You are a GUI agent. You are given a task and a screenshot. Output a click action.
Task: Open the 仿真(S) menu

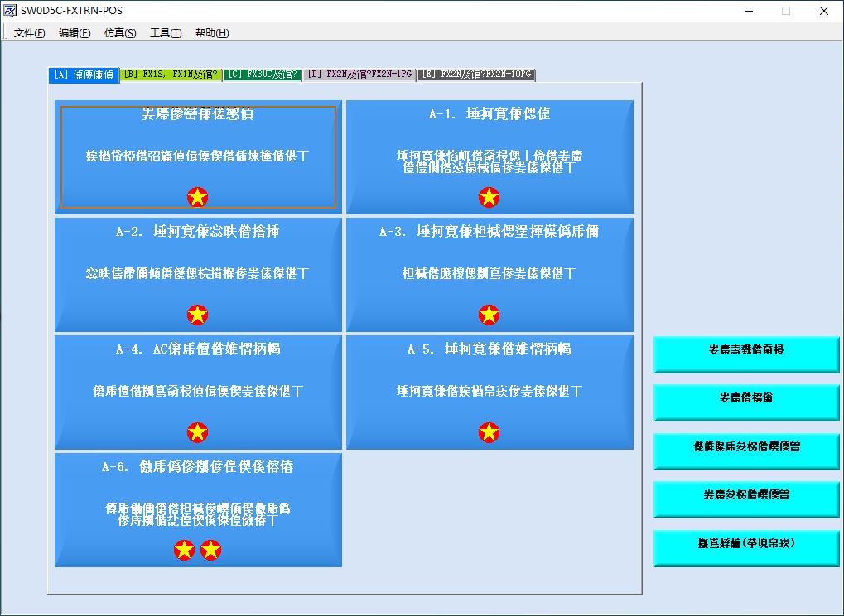click(x=120, y=33)
